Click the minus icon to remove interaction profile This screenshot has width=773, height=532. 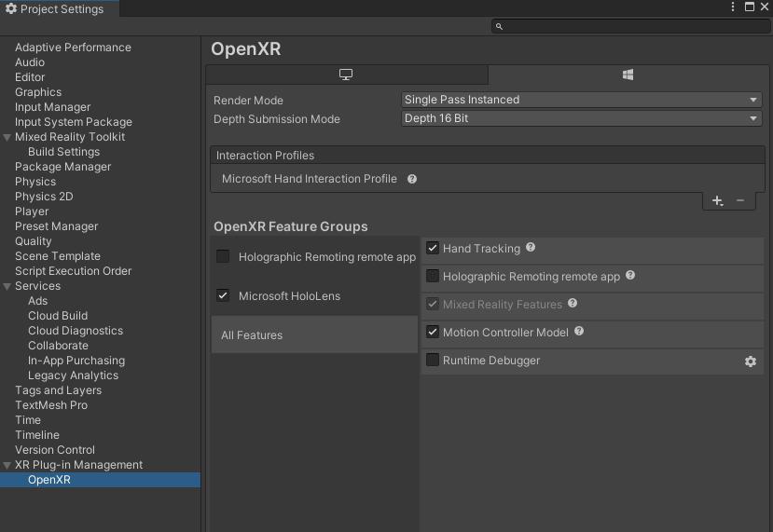click(x=740, y=200)
